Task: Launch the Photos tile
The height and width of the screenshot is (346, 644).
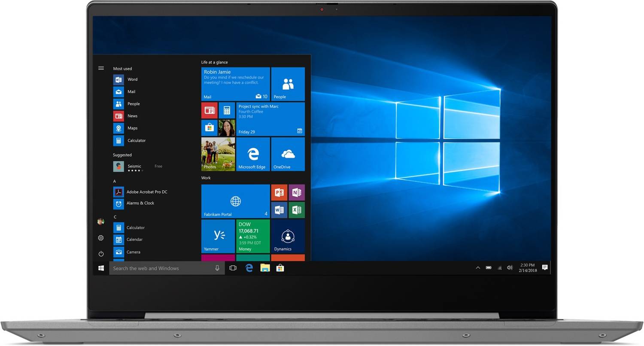Action: [x=218, y=154]
